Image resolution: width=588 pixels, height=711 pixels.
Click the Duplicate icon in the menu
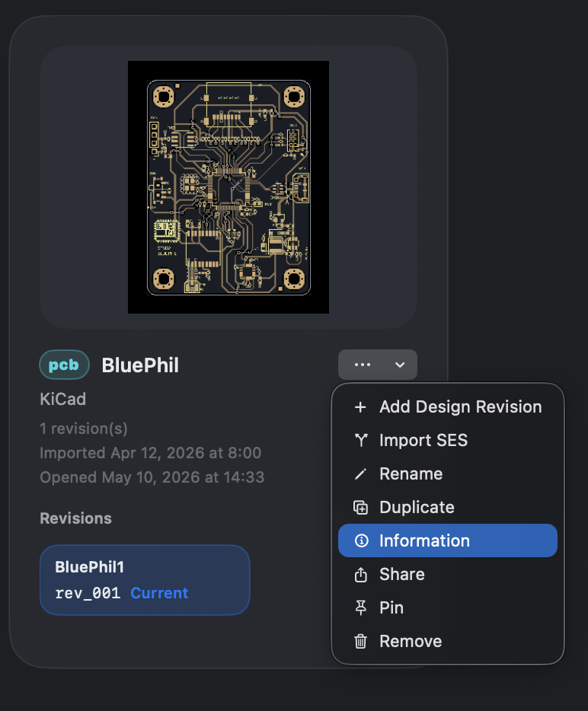click(361, 508)
